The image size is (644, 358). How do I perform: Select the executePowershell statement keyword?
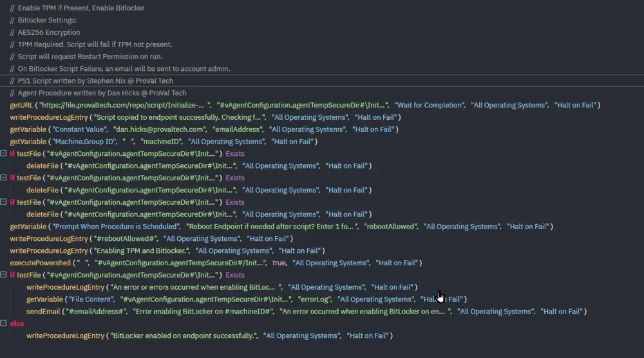point(40,263)
